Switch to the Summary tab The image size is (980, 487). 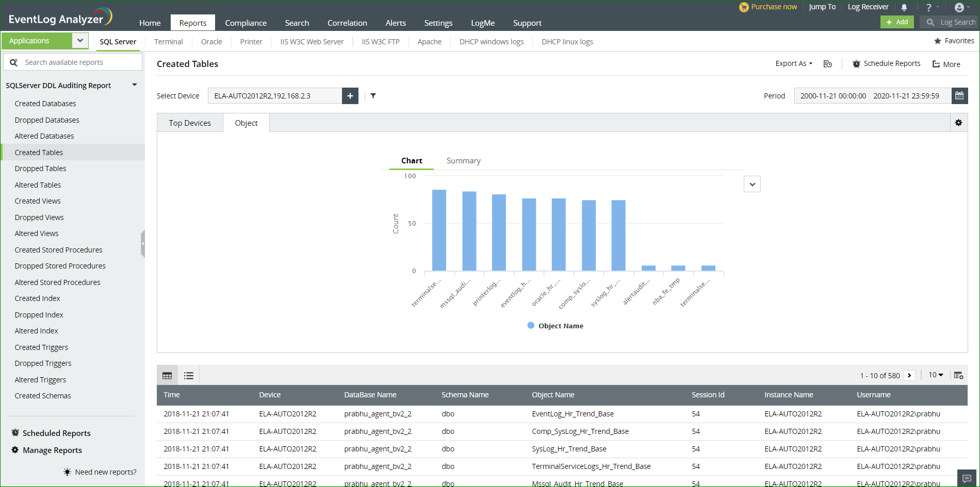[463, 161]
